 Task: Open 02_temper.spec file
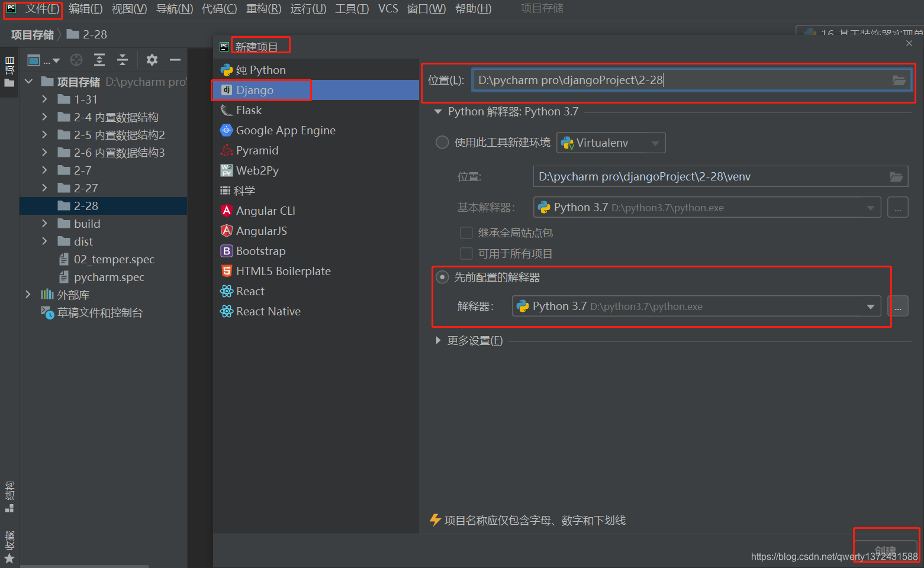114,259
